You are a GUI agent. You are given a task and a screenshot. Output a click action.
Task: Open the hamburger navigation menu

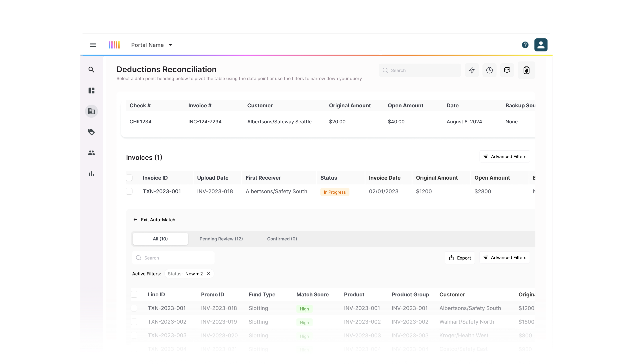(x=93, y=45)
